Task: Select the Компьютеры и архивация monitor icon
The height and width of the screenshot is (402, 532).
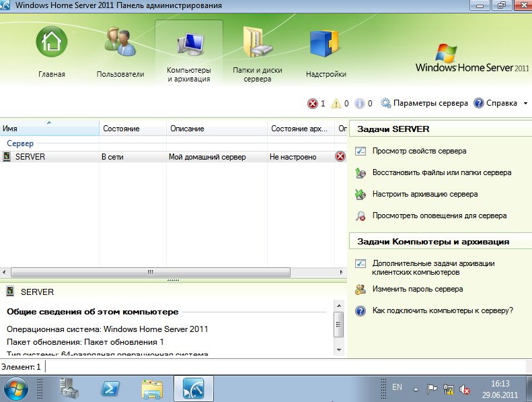Action: (191, 44)
